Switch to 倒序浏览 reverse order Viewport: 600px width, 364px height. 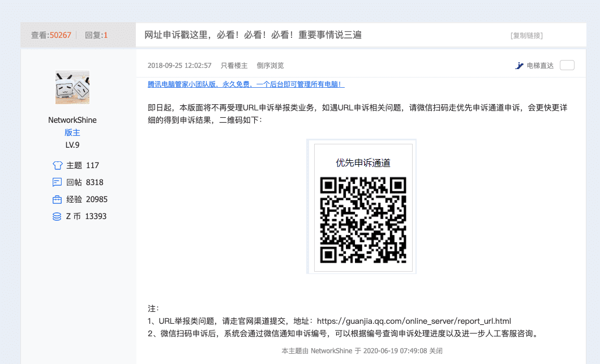[270, 66]
